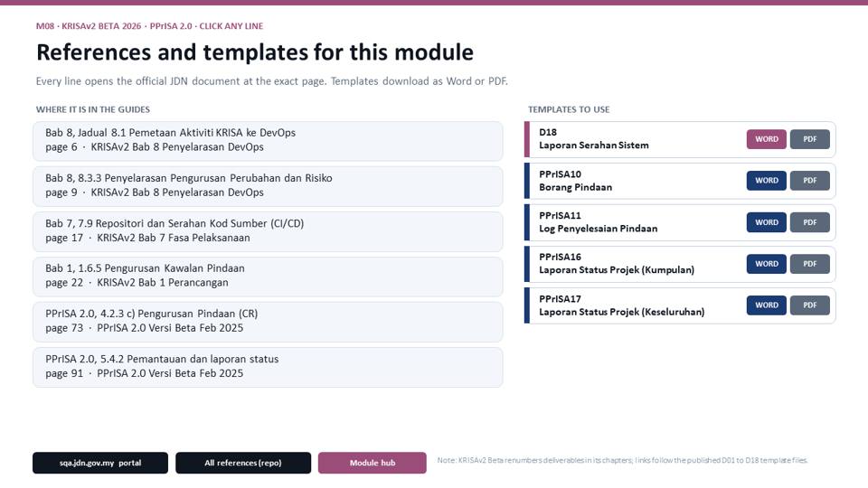
Task: Open Bab 1, 1.6.5 Pengurusan Kawalan Pindaan reference
Action: (268, 277)
